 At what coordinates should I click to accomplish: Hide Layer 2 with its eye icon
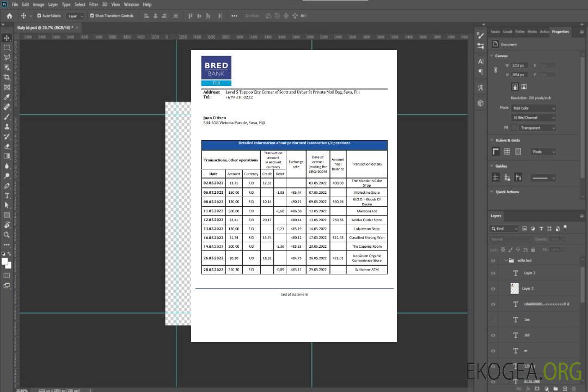click(493, 273)
